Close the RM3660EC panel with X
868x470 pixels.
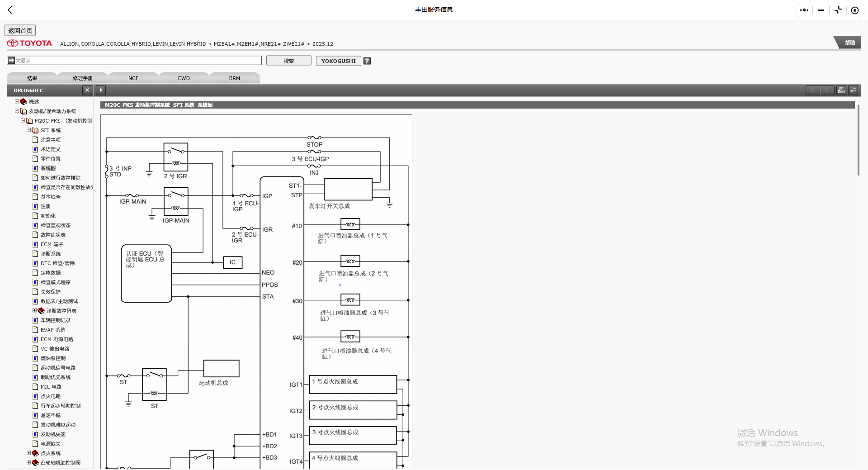(x=87, y=90)
